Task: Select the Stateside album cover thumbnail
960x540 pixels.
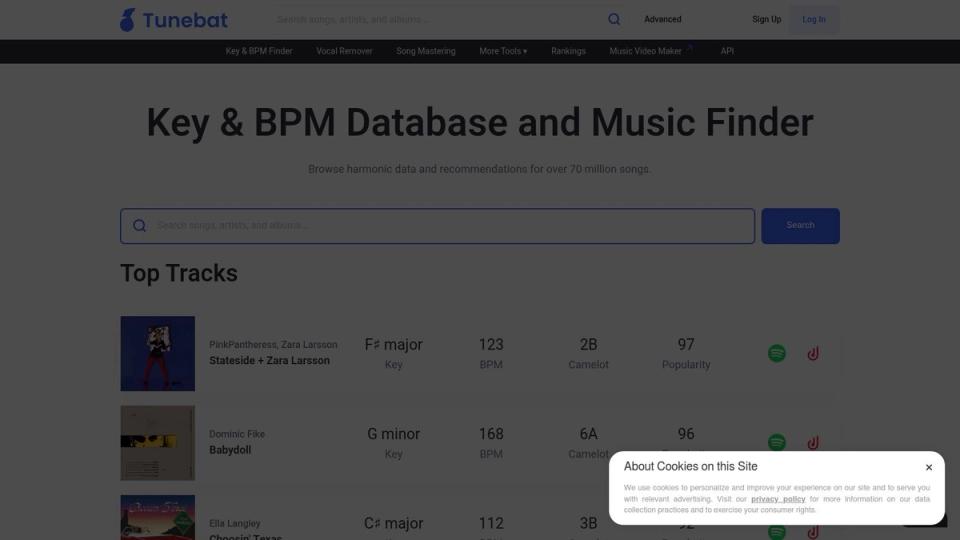Action: coord(157,353)
